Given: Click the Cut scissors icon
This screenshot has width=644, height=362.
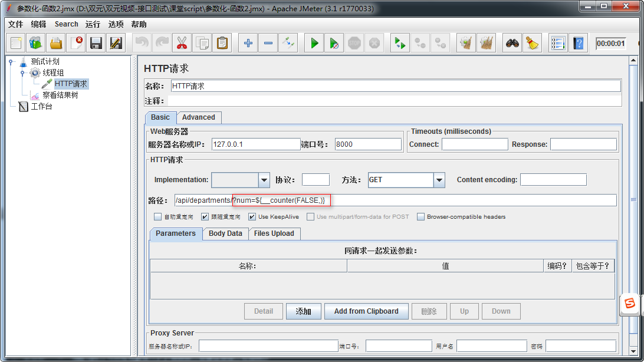Looking at the screenshot, I should 182,43.
